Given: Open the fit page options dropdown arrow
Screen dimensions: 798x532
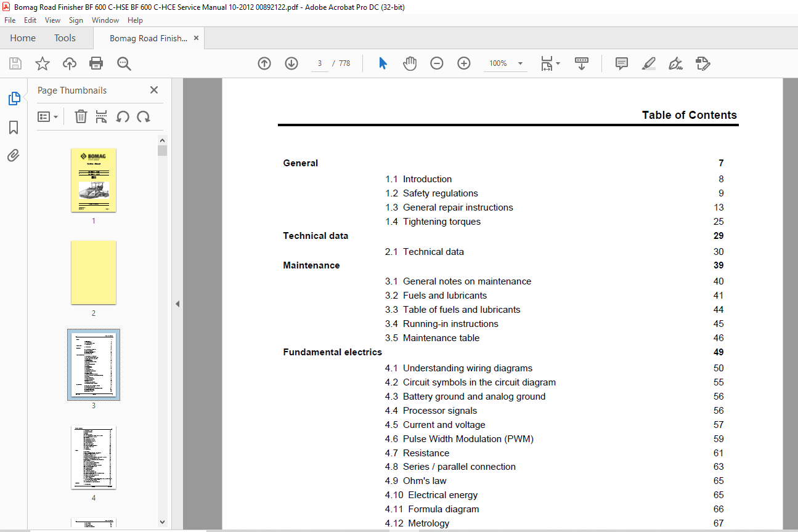Looking at the screenshot, I should point(558,63).
